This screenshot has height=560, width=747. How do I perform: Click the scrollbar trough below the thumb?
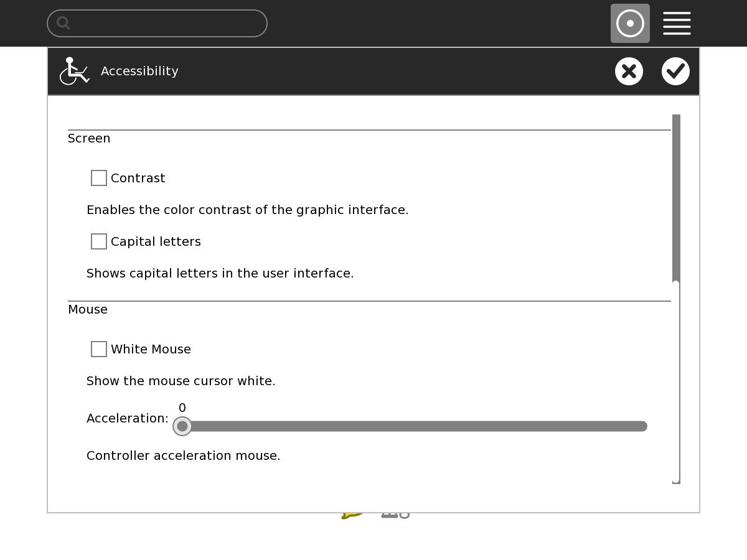tap(676, 386)
